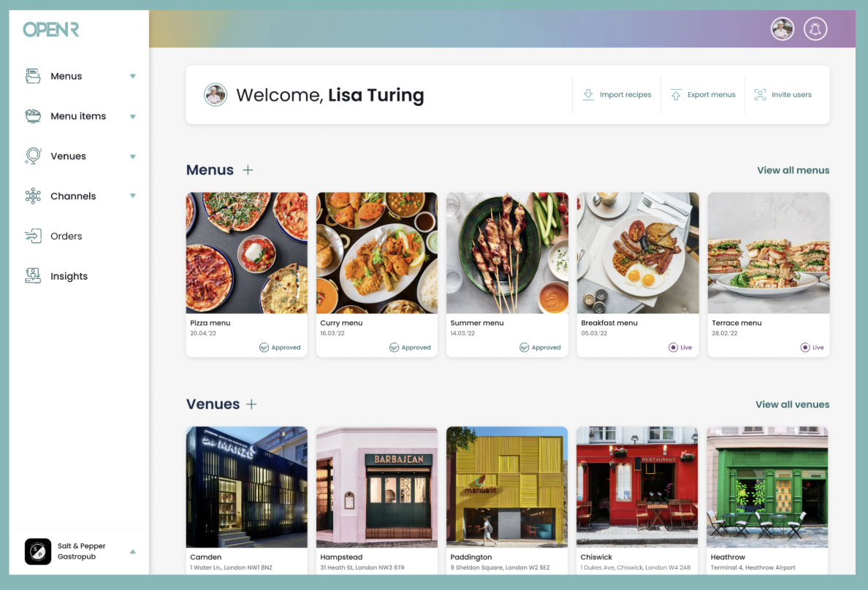
Task: Open Menu items in sidebar
Action: [78, 116]
